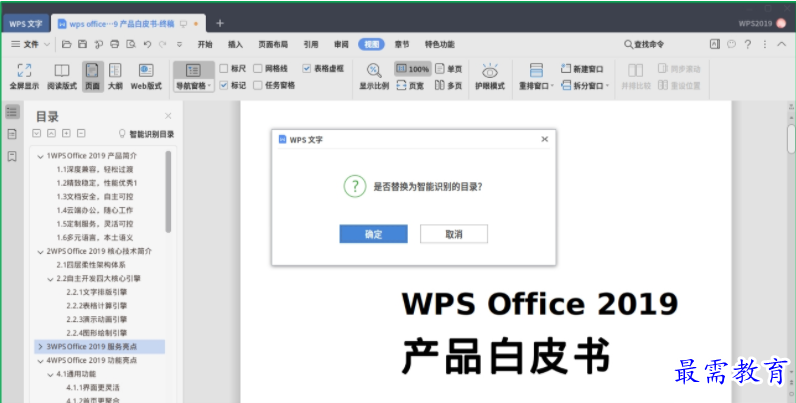Collapse 2WPS Office 2019 核心技术简介 node

coord(40,251)
